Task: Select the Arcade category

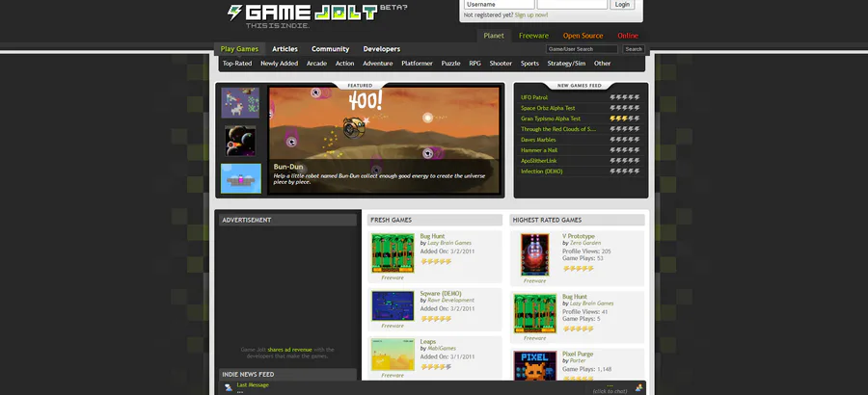Action: pyautogui.click(x=316, y=64)
